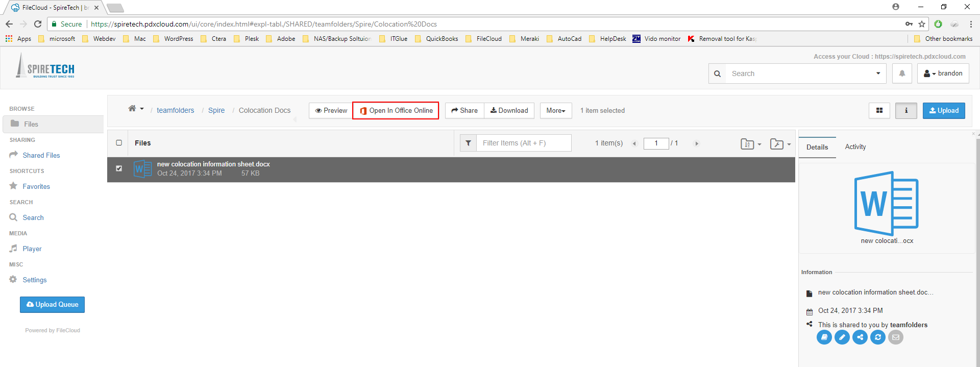Click the notifications bell icon
Viewport: 980px width, 367px height.
point(902,74)
